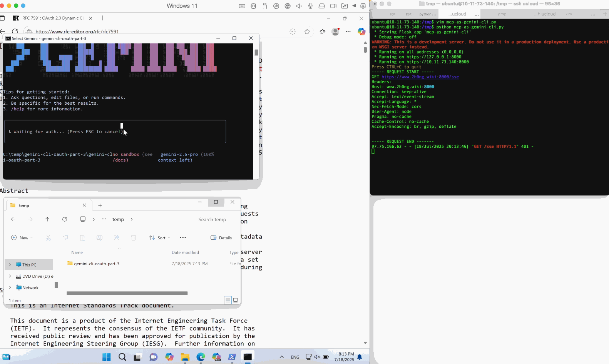This screenshot has width=609, height=364.
Task: Add a new File Explorer tab
Action: [x=100, y=205]
